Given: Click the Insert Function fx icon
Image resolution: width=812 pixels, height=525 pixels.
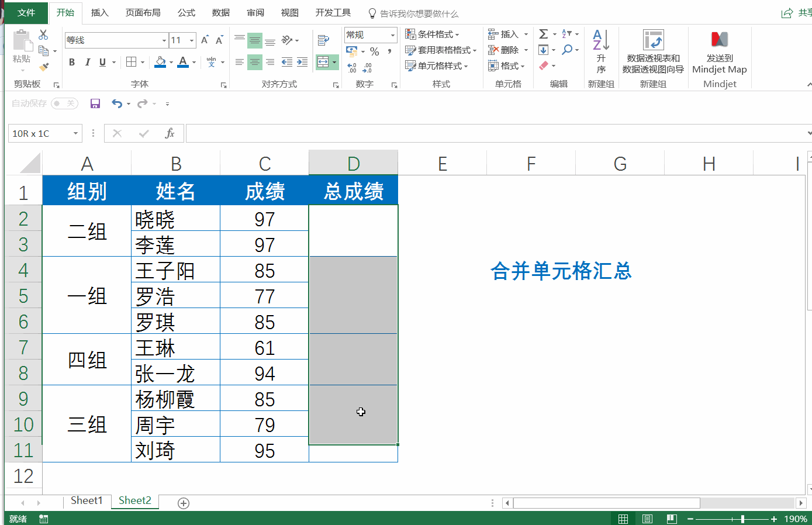Looking at the screenshot, I should pos(170,133).
